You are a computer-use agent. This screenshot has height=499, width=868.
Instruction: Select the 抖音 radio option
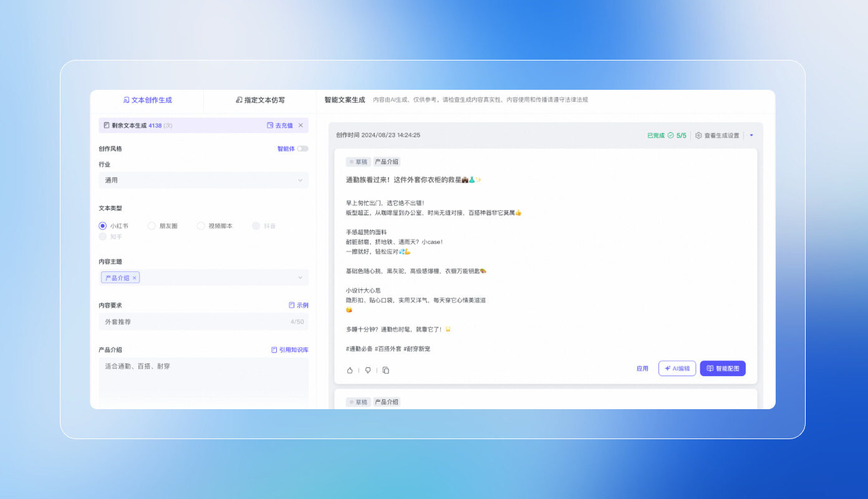click(264, 226)
